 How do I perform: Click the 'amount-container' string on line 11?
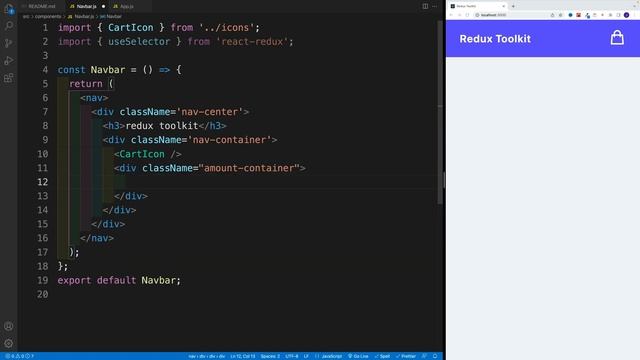[x=249, y=168]
